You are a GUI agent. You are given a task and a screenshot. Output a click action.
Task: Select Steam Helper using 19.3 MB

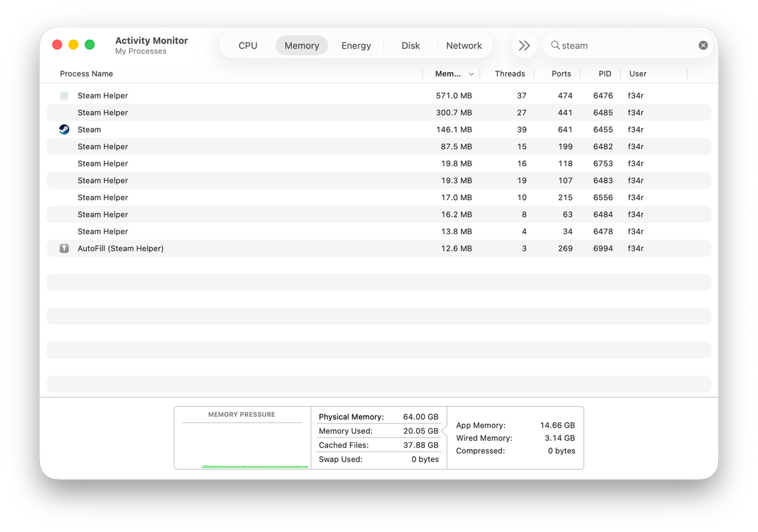point(379,180)
